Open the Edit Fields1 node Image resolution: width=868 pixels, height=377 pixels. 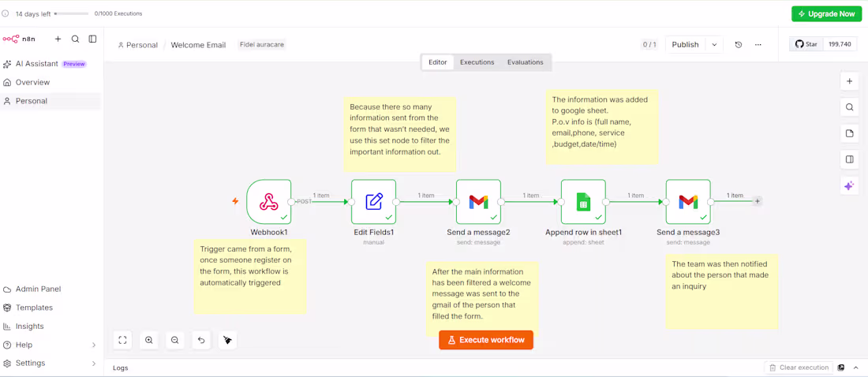click(x=374, y=201)
